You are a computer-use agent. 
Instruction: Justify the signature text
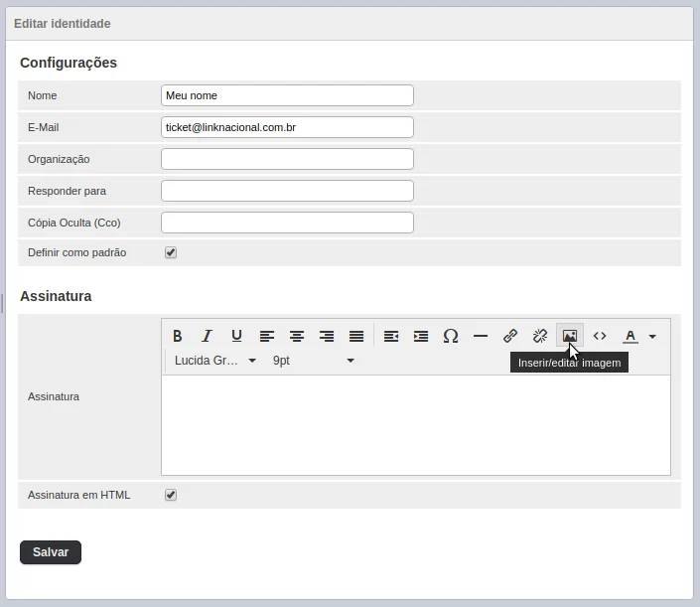(x=356, y=336)
